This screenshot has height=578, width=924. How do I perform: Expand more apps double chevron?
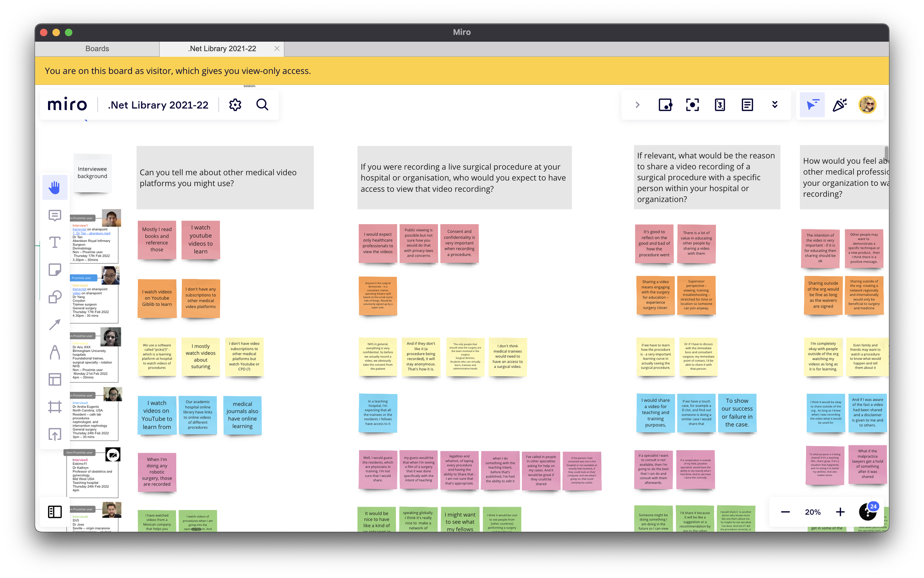774,105
